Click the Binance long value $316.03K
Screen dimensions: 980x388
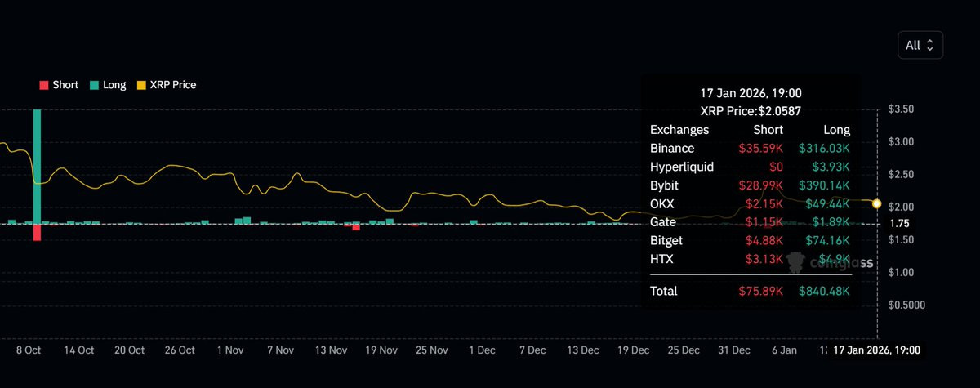click(x=822, y=149)
